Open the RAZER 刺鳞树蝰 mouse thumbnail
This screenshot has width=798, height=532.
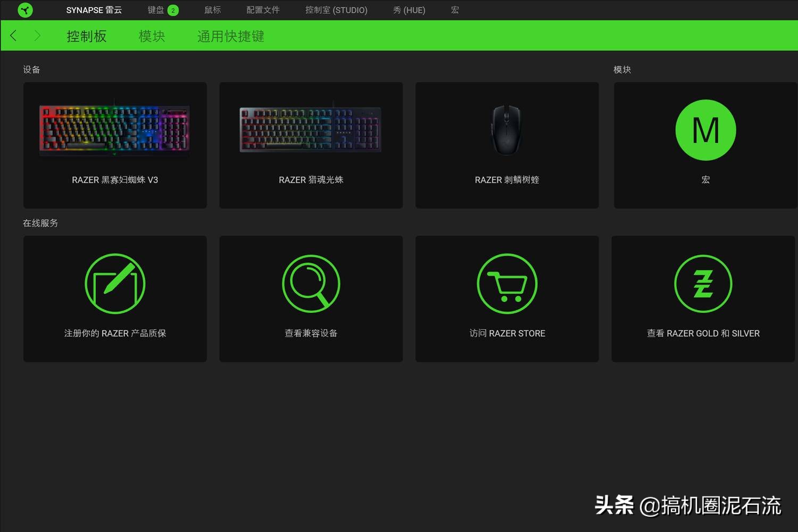click(x=506, y=130)
